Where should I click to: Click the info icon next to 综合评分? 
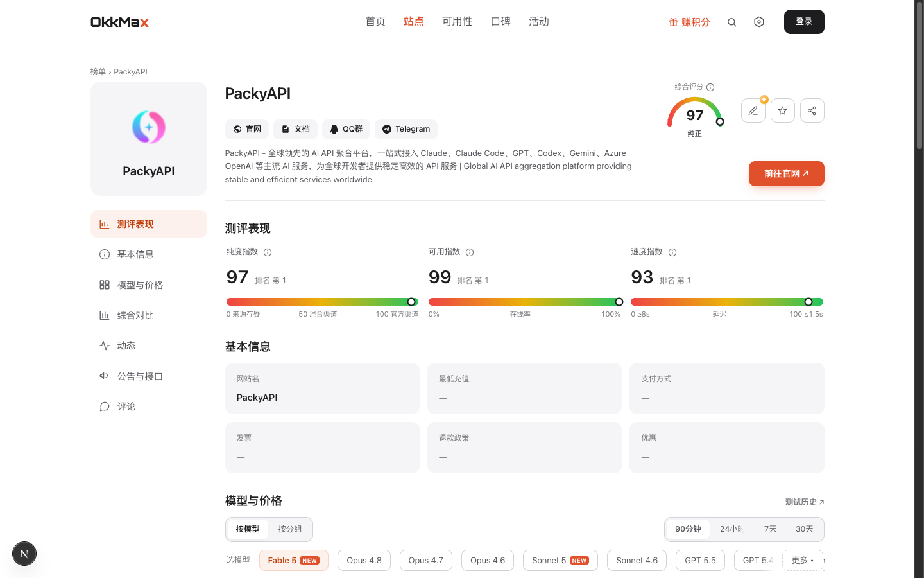pyautogui.click(x=710, y=87)
